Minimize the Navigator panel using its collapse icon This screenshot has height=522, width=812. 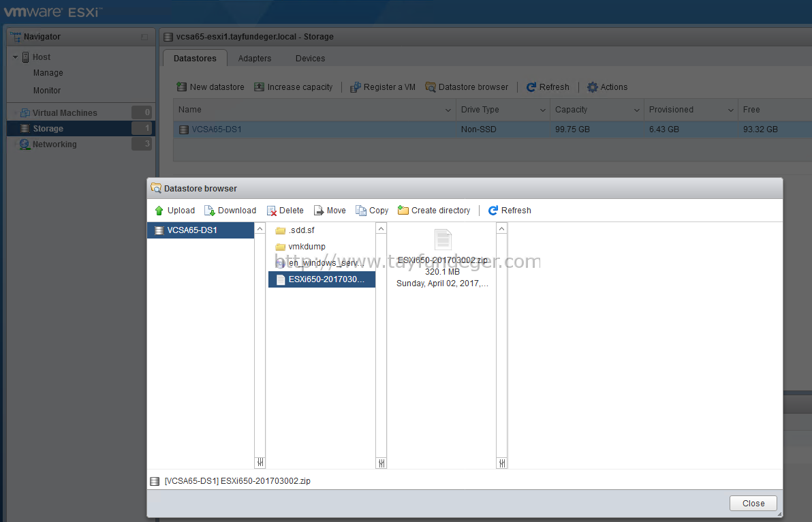(144, 37)
